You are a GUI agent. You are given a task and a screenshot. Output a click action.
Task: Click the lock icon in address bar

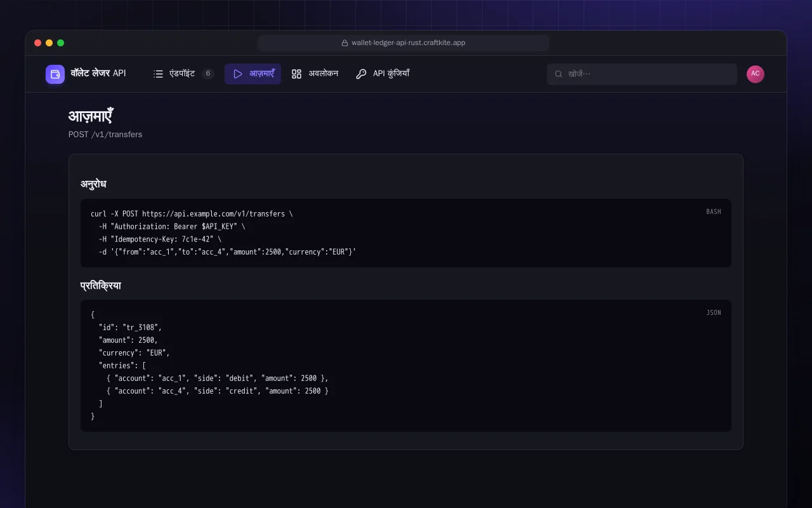(x=345, y=43)
